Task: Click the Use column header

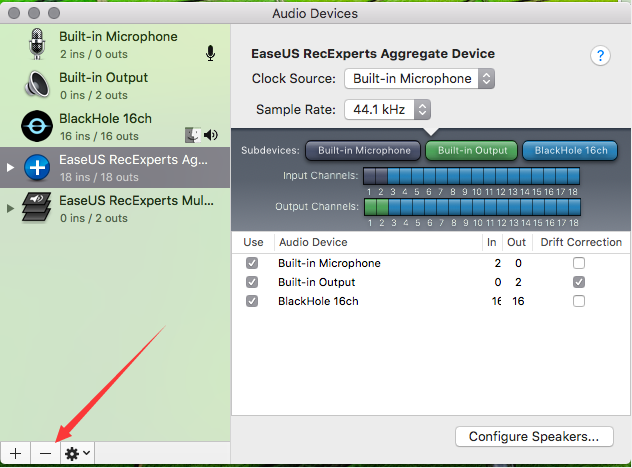Action: (x=253, y=242)
